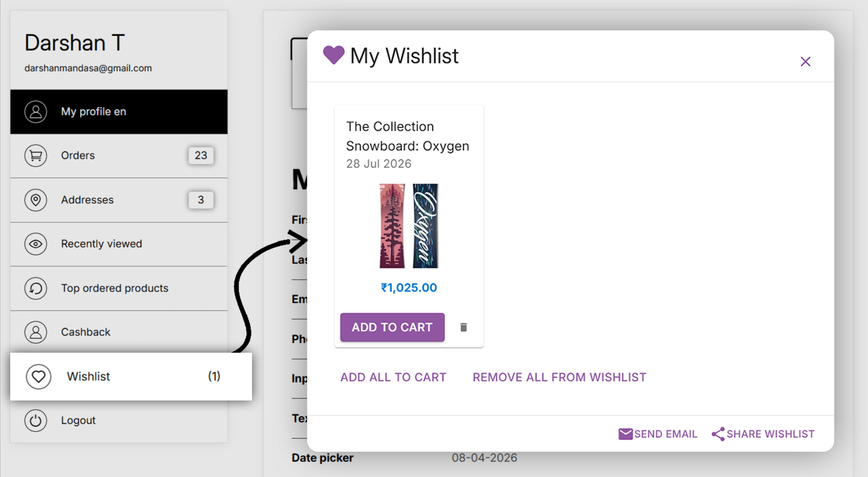This screenshot has width=868, height=477.
Task: Open the My profile en menu item
Action: pos(119,111)
